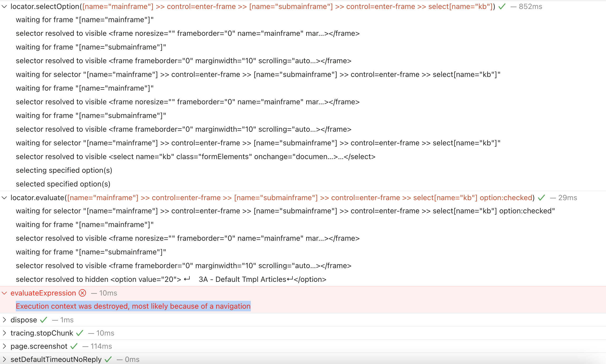Expand the setDefaultTimeoutNoReply entry
This screenshot has width=606, height=364.
point(4,359)
